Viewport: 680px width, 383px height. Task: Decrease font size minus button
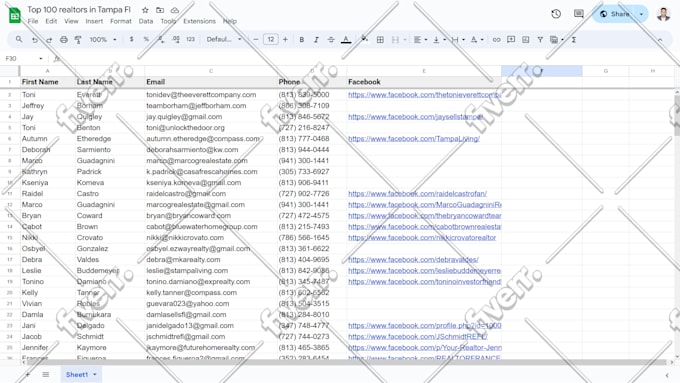(256, 39)
